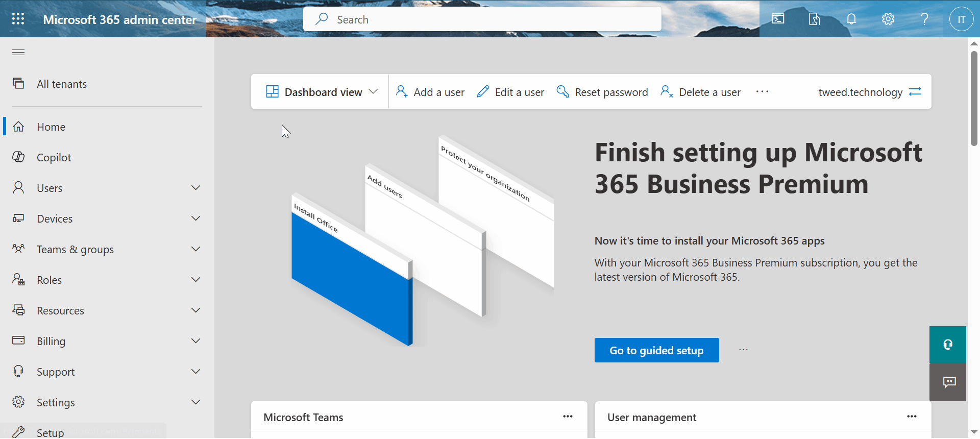The image size is (980, 439).
Task: Open Cloud Shell icon in header
Action: [x=778, y=19]
